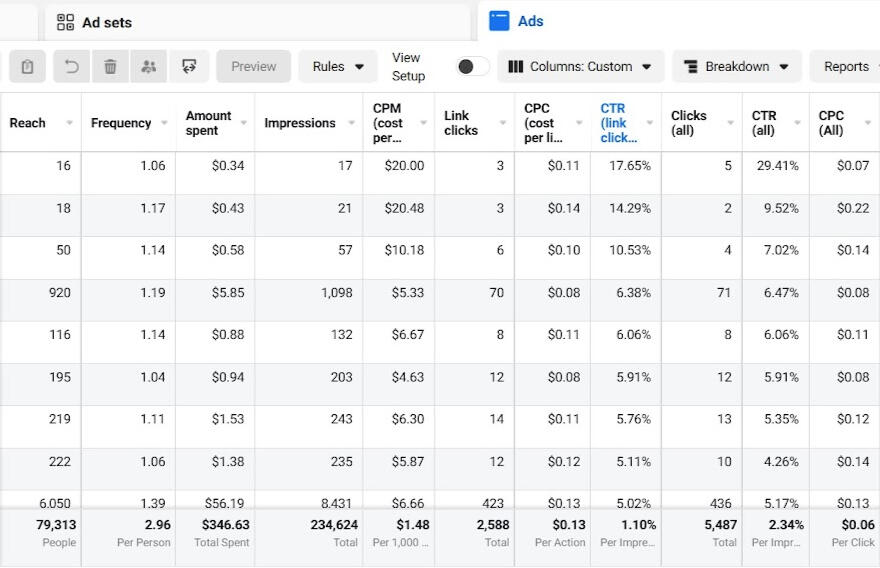Image resolution: width=880 pixels, height=568 pixels.
Task: Click the Breakdown list icon
Action: click(690, 67)
